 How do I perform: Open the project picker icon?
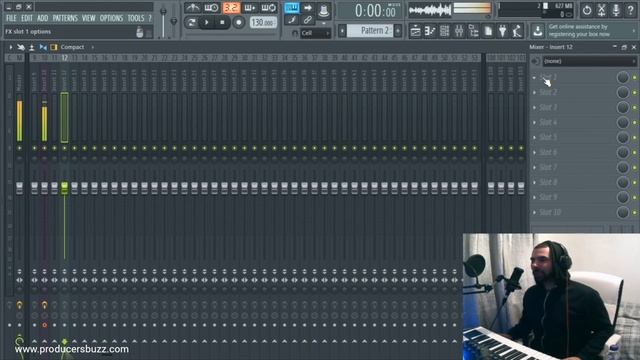click(488, 31)
